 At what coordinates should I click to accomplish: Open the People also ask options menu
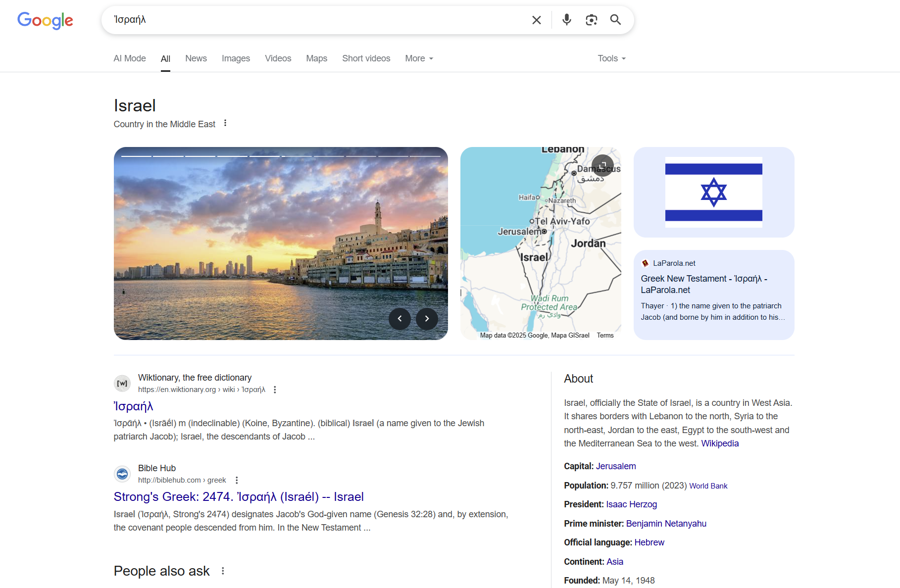(223, 571)
